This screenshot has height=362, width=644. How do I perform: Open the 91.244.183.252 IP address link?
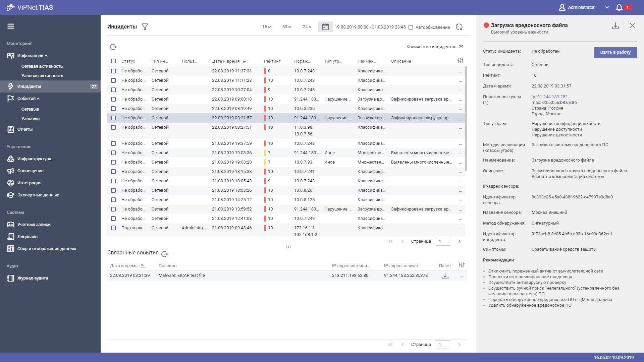(552, 97)
